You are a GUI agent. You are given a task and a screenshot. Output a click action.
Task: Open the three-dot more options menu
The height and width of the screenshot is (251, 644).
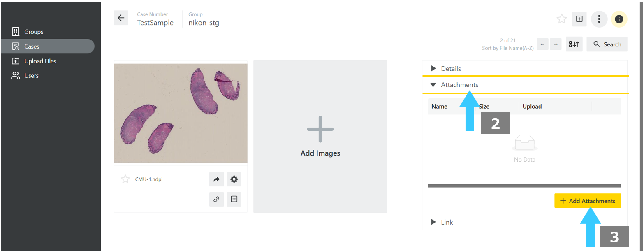pyautogui.click(x=599, y=19)
